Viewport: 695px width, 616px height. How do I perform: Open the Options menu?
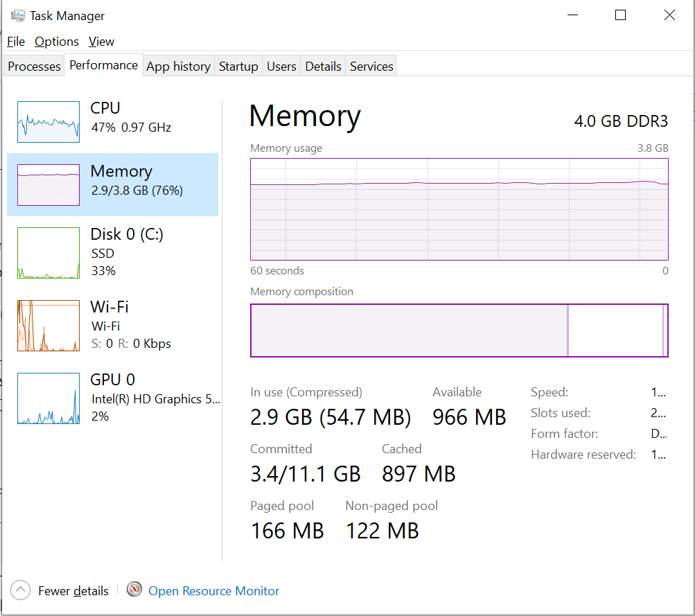[x=57, y=42]
